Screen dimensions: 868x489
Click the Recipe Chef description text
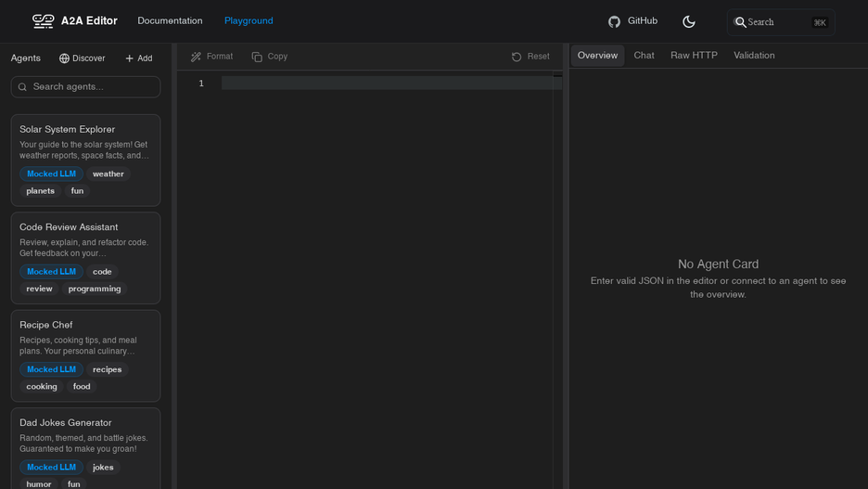point(78,345)
